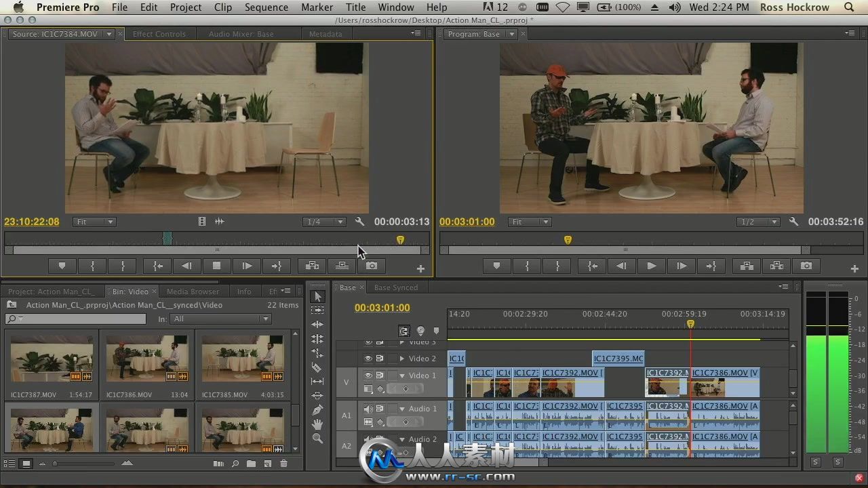Viewport: 868px width, 488px height.
Task: Collapse the Video 1 track
Action: click(401, 375)
